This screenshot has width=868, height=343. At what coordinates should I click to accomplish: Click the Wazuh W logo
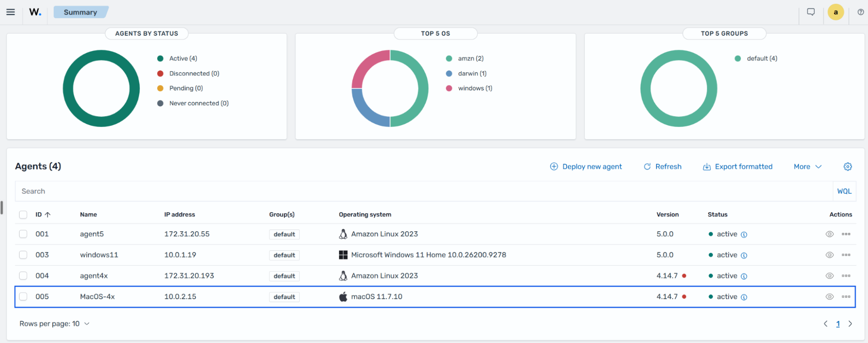35,12
